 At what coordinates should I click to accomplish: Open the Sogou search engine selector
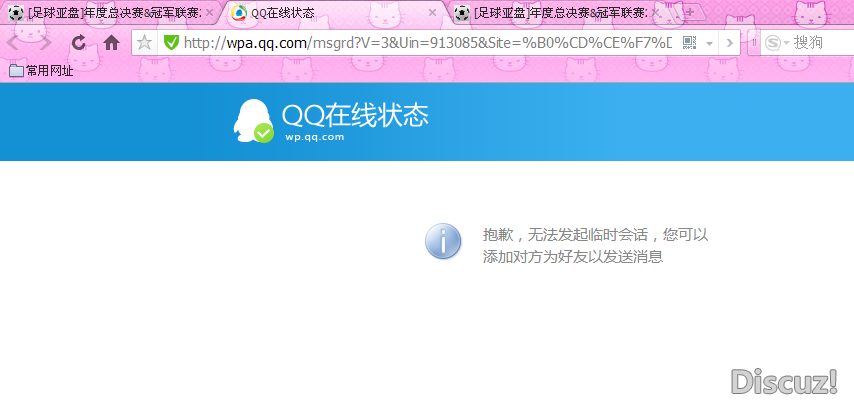[777, 43]
